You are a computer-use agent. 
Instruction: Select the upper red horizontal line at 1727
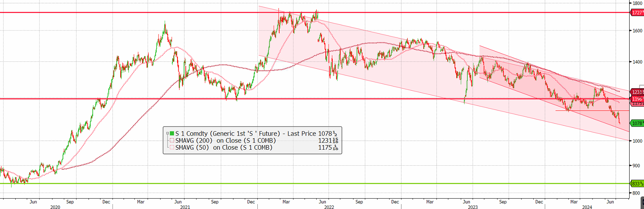pyautogui.click(x=315, y=12)
